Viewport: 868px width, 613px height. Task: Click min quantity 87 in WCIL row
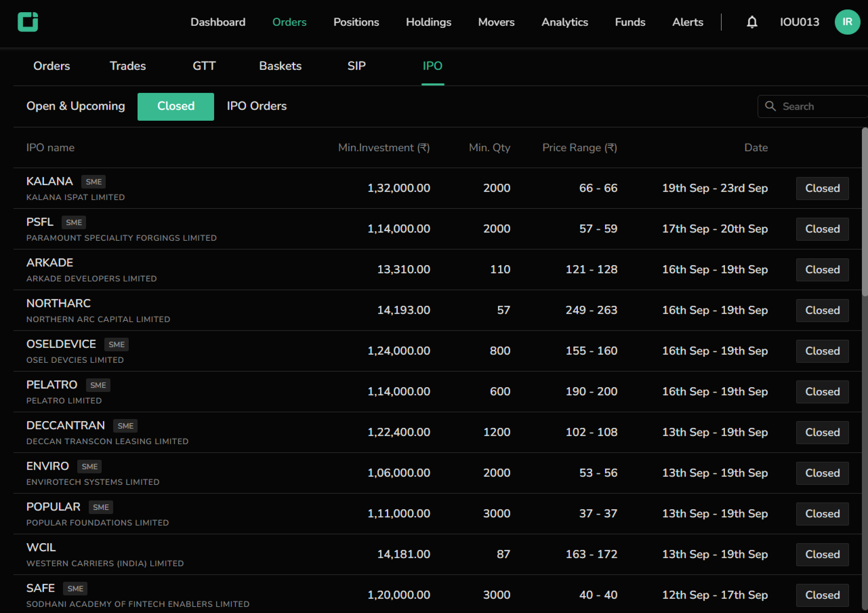pos(503,554)
